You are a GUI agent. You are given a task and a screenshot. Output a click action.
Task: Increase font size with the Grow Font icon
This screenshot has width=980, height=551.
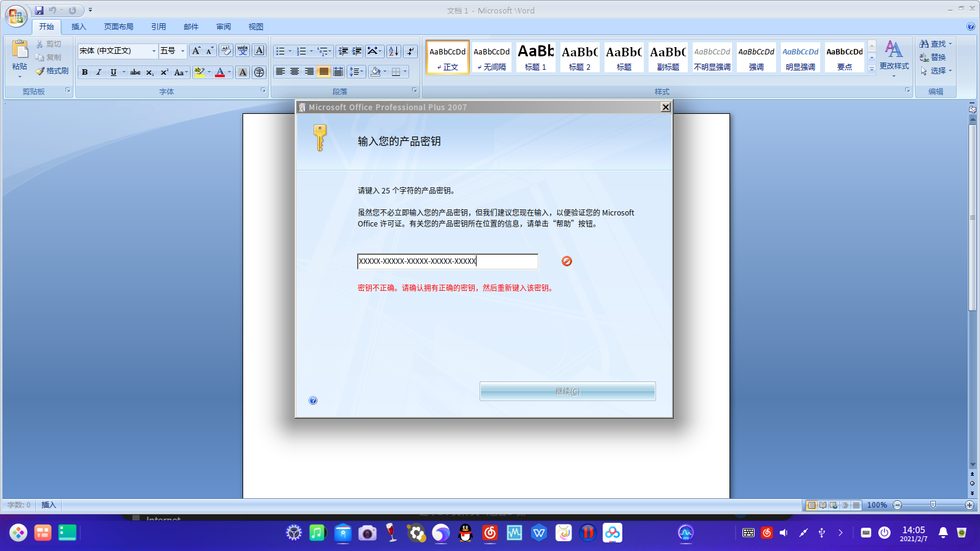click(196, 51)
